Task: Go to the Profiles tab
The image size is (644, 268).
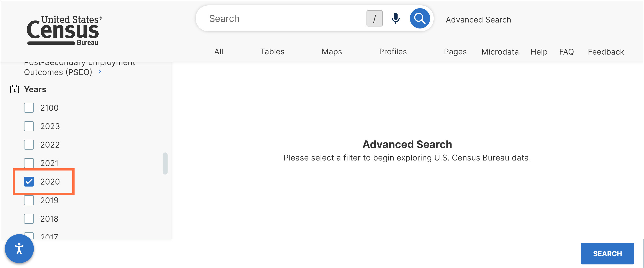Action: pyautogui.click(x=393, y=51)
